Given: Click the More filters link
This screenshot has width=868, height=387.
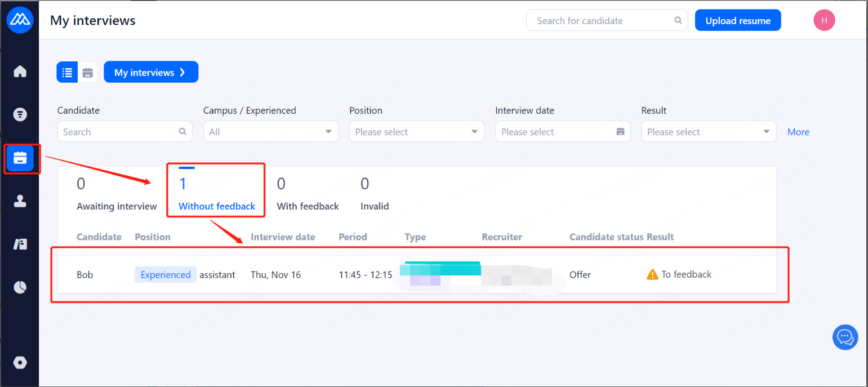Looking at the screenshot, I should pos(798,132).
